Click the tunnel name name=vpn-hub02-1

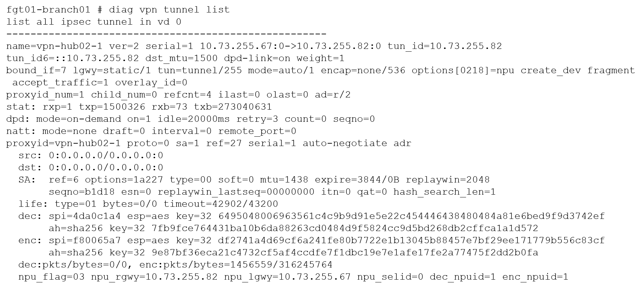[x=54, y=46]
